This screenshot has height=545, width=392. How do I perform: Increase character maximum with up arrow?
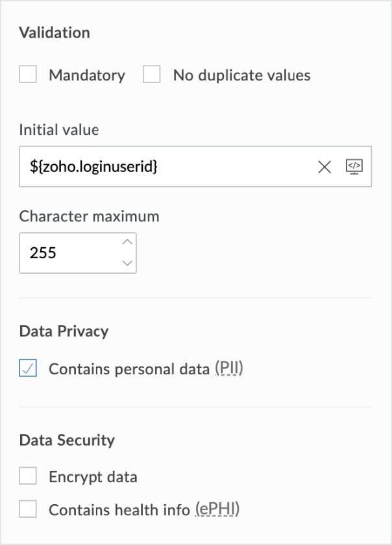point(127,243)
